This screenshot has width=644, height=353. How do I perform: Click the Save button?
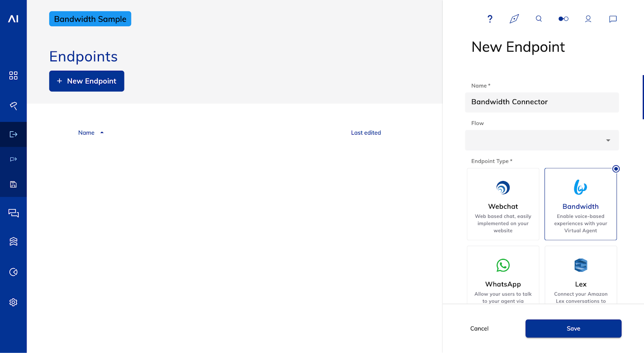[x=573, y=328]
